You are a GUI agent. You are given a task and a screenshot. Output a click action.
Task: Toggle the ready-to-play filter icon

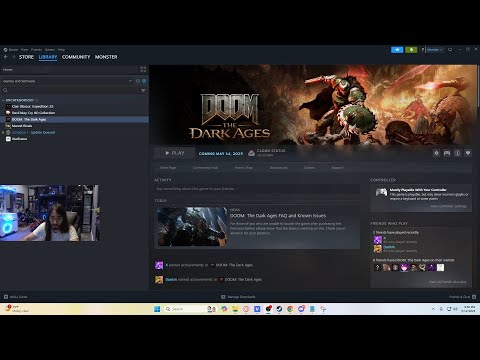coord(144,81)
